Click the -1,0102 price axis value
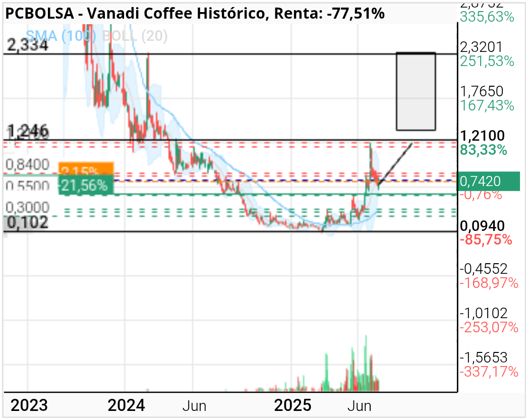Screen dimensions: 528x420 pos(484,313)
